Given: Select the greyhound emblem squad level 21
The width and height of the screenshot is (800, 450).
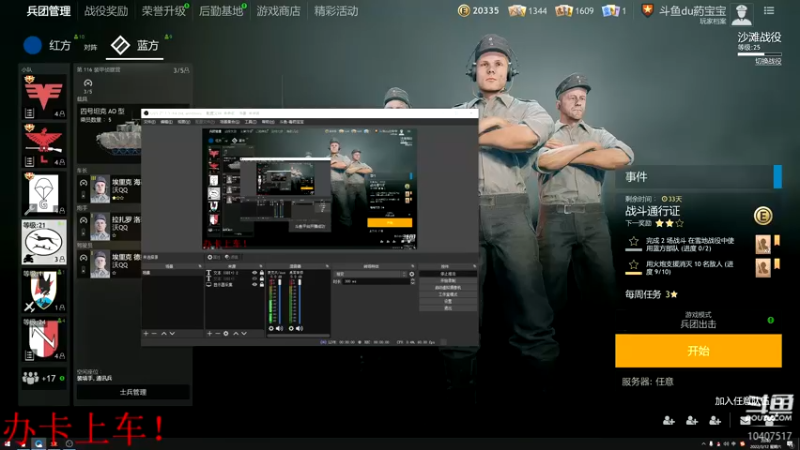Looking at the screenshot, I should (44, 242).
